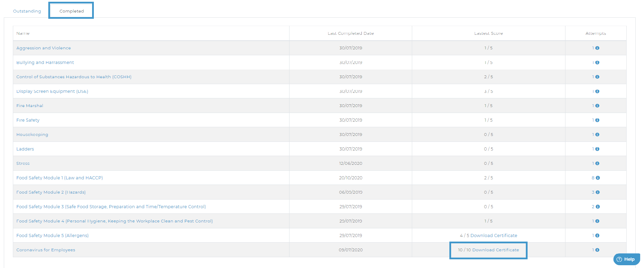The height and width of the screenshot is (268, 644).
Task: Open Food Safety Module 2 (Hazards)
Action: 51,192
